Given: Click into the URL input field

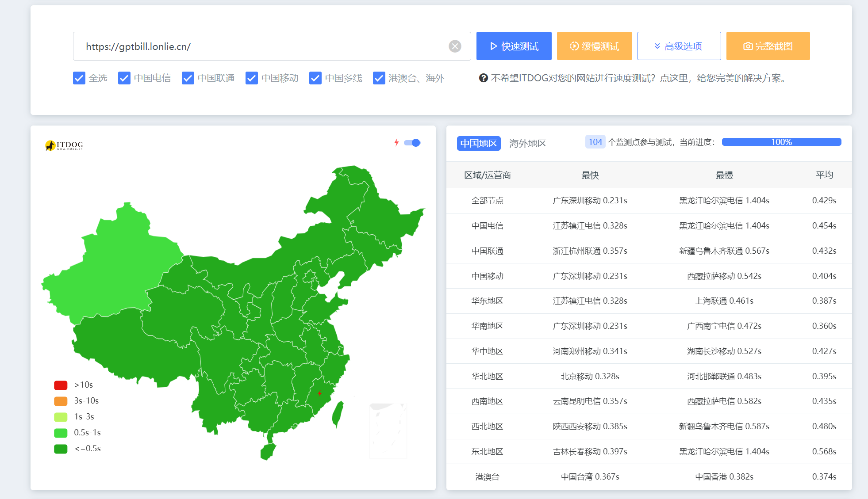Looking at the screenshot, I should coord(261,46).
